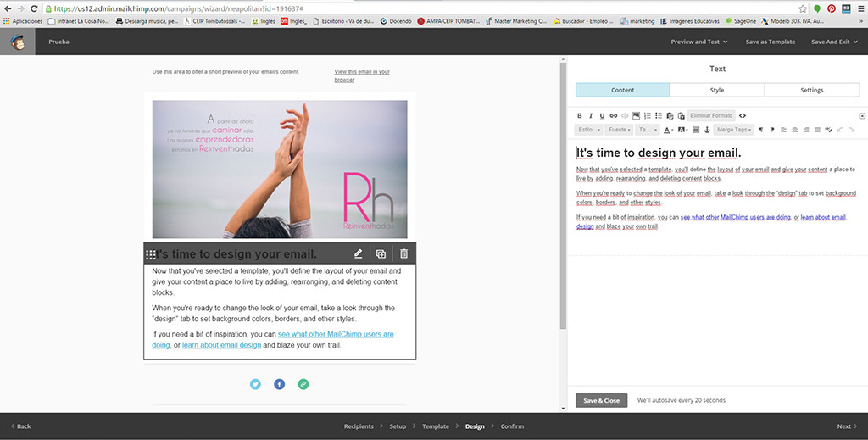Screen dimensions: 868x440
Task: Edit the text block with pencil icon
Action: (x=359, y=253)
